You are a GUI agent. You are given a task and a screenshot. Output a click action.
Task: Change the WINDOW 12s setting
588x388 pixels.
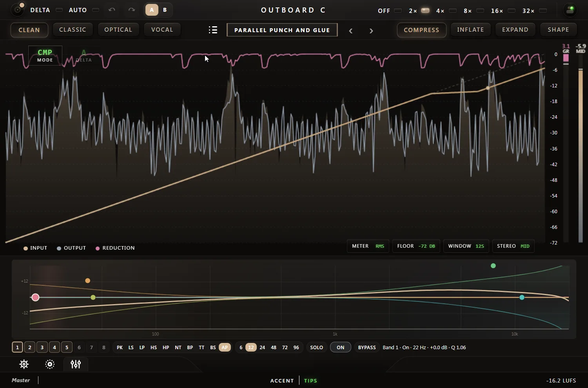pyautogui.click(x=466, y=246)
